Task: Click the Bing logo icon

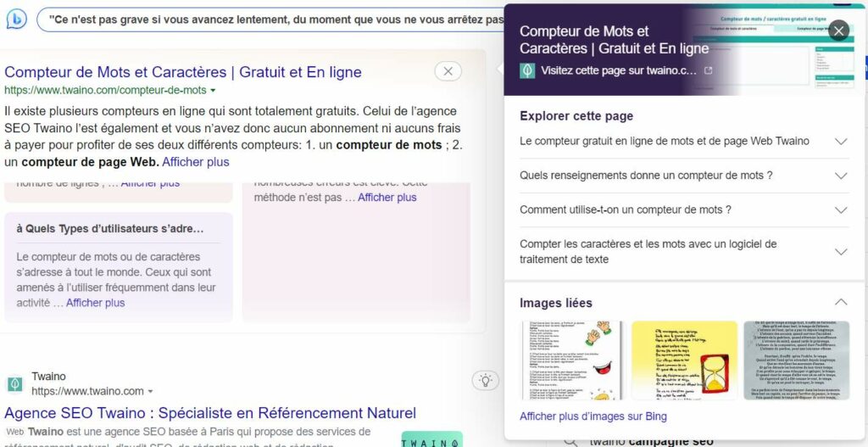Action: (16, 20)
